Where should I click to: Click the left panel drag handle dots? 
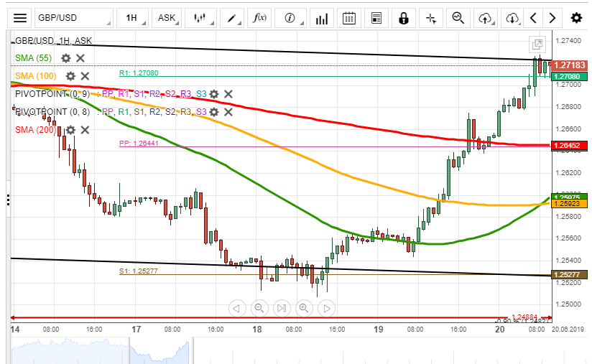[x=9, y=200]
